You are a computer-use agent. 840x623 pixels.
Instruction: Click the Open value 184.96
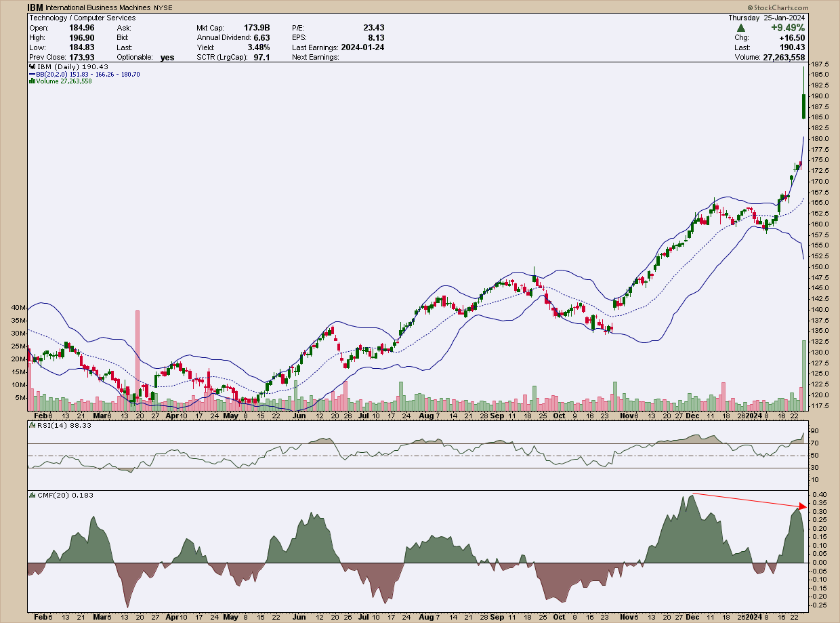point(81,28)
